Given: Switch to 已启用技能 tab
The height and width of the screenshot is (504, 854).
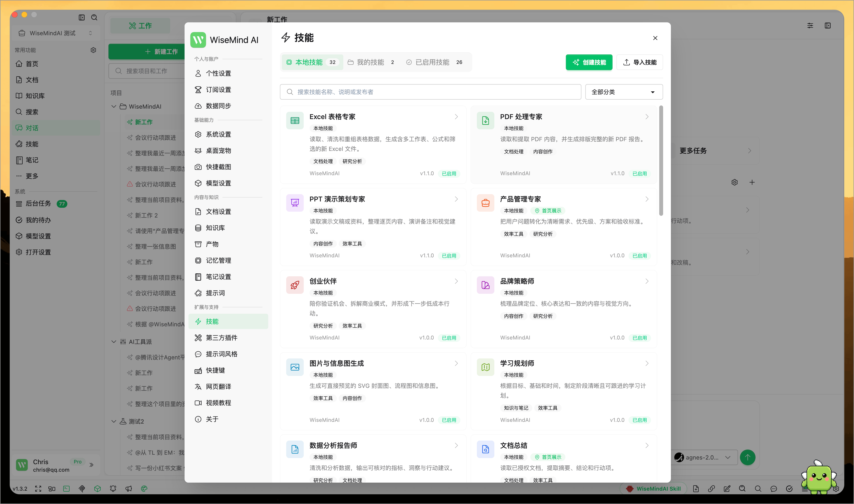Looking at the screenshot, I should pyautogui.click(x=435, y=62).
